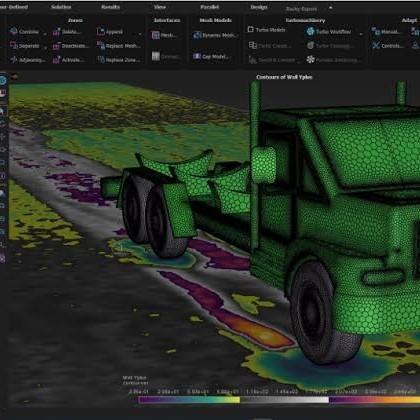The height and width of the screenshot is (420, 420).
Task: Click the 'Mesh Models' ribbon group label
Action: (x=216, y=20)
